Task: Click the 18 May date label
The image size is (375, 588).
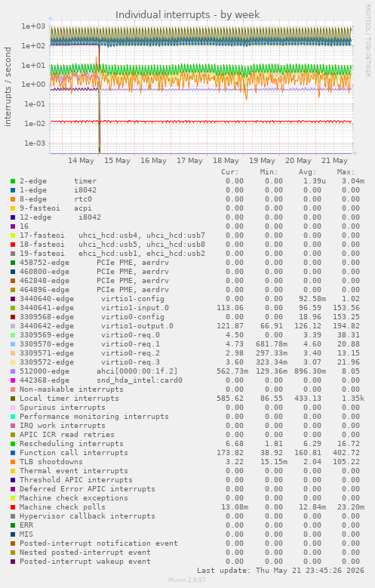Action: tap(226, 161)
